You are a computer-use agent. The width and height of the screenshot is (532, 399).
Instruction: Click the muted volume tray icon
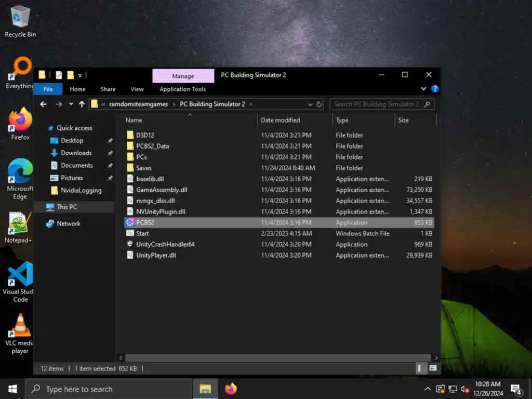(465, 389)
